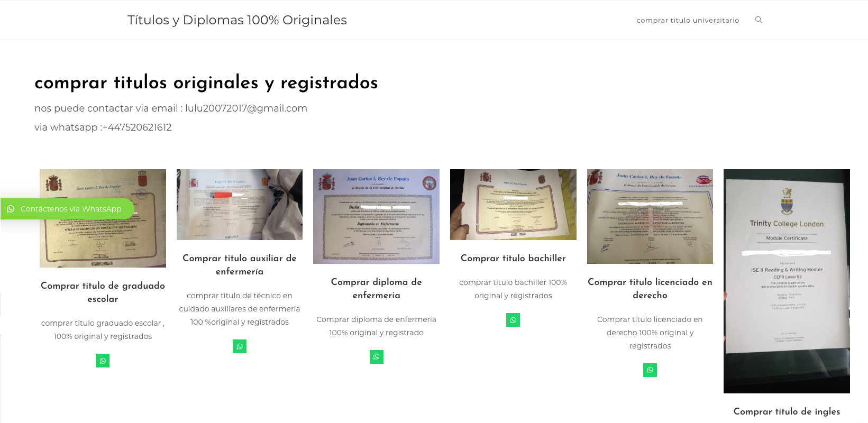868x423 pixels.
Task: Click WhatsApp icon under diploma de enfermeria card
Action: 377,357
